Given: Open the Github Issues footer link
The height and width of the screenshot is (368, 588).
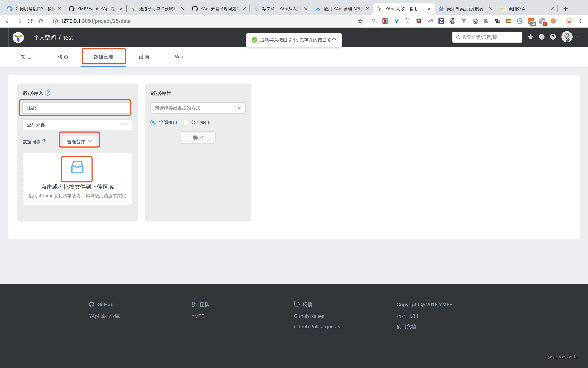Looking at the screenshot, I should click(x=309, y=316).
